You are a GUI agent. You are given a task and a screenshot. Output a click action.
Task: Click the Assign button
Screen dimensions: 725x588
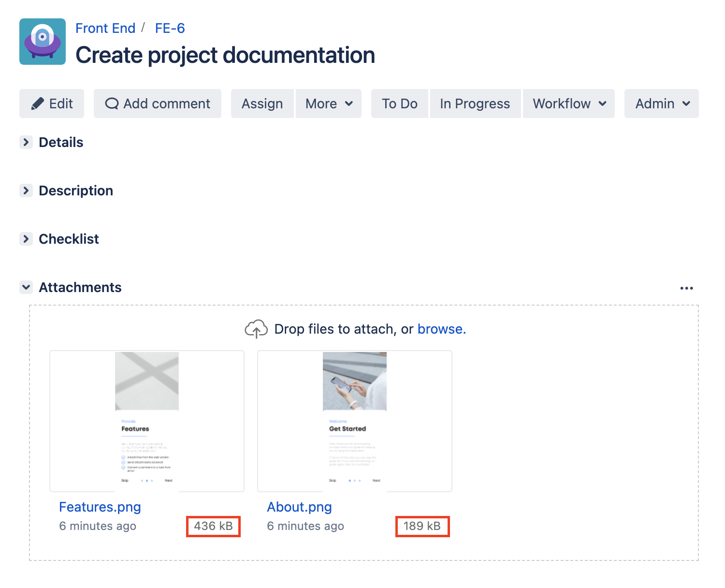tap(262, 103)
